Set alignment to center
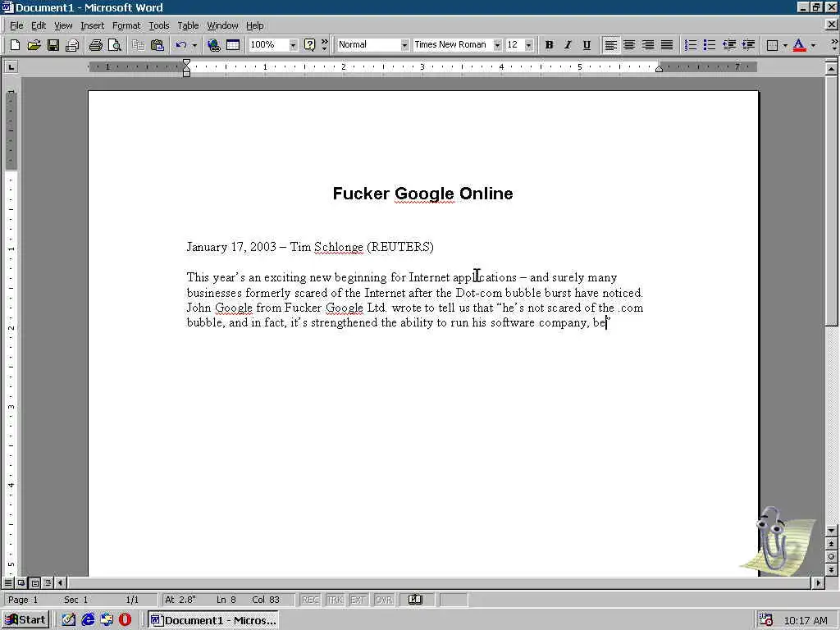840x630 pixels. [x=629, y=45]
